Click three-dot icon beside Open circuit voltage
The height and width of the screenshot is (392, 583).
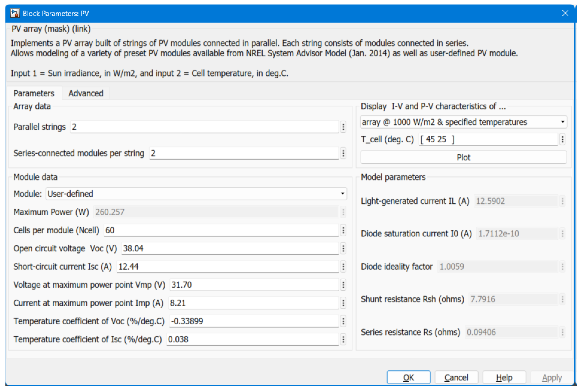point(343,248)
